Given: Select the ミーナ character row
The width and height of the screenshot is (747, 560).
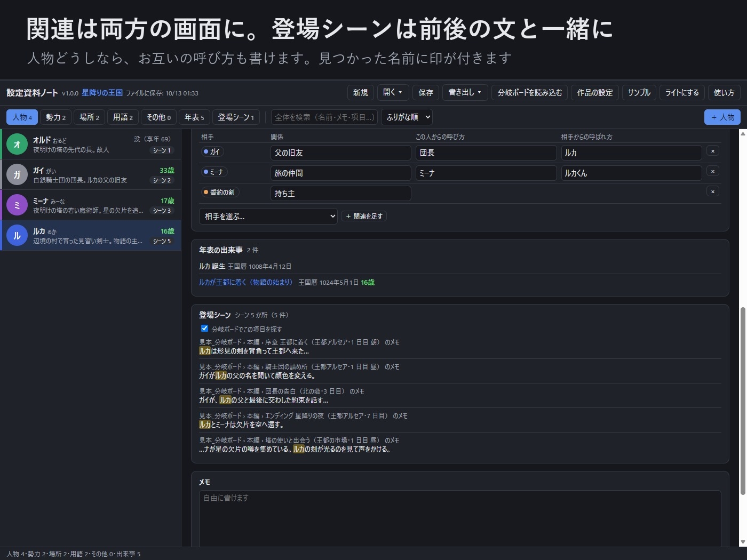Looking at the screenshot, I should point(91,205).
